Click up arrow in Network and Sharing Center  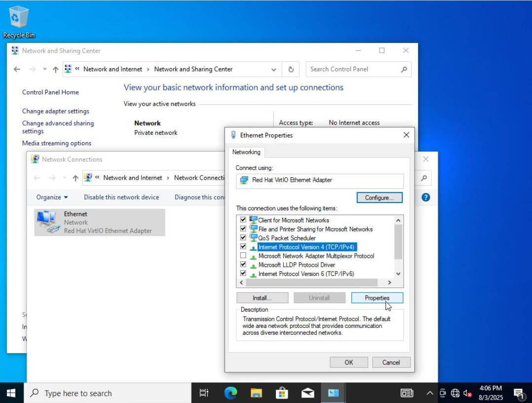[55, 69]
